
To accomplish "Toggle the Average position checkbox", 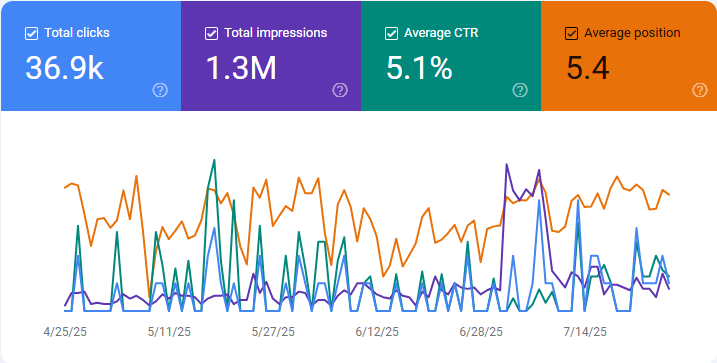I will tap(572, 33).
